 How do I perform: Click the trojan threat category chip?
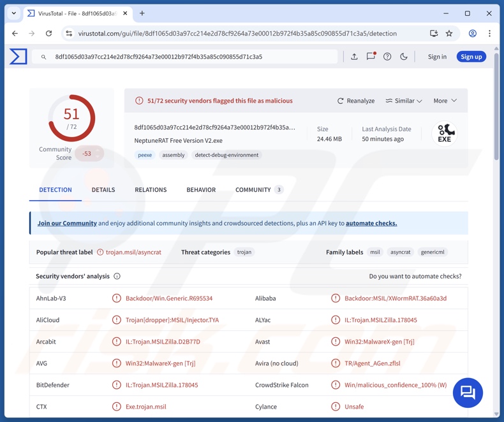[x=244, y=252]
